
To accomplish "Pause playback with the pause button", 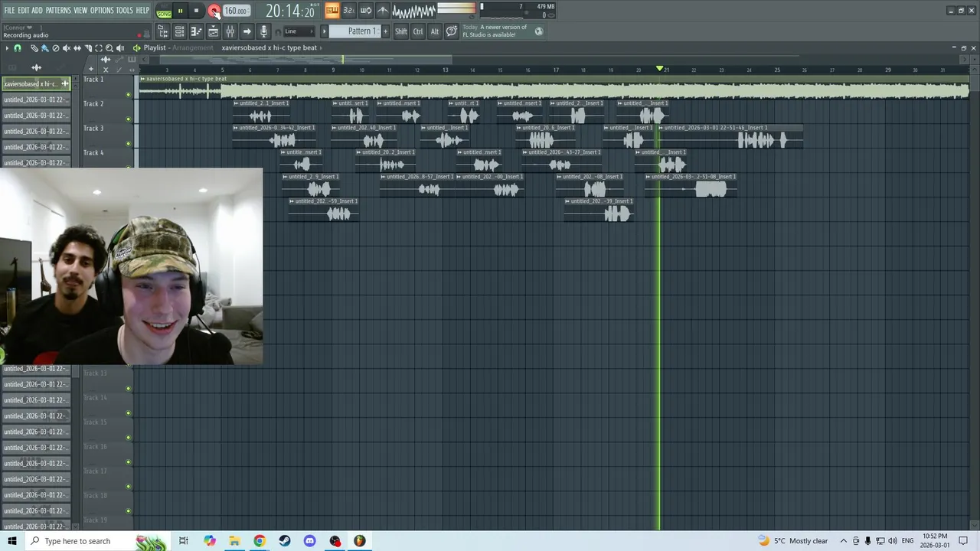I will coord(181,11).
